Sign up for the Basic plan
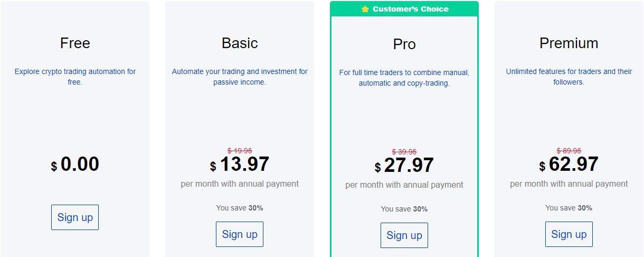The width and height of the screenshot is (644, 257). (x=240, y=234)
